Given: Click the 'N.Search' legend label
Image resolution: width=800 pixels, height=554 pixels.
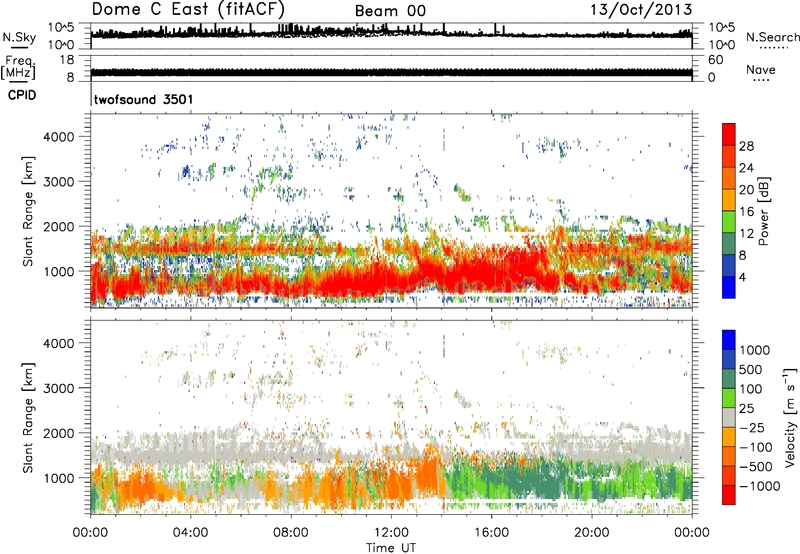Looking at the screenshot, I should pos(772,37).
